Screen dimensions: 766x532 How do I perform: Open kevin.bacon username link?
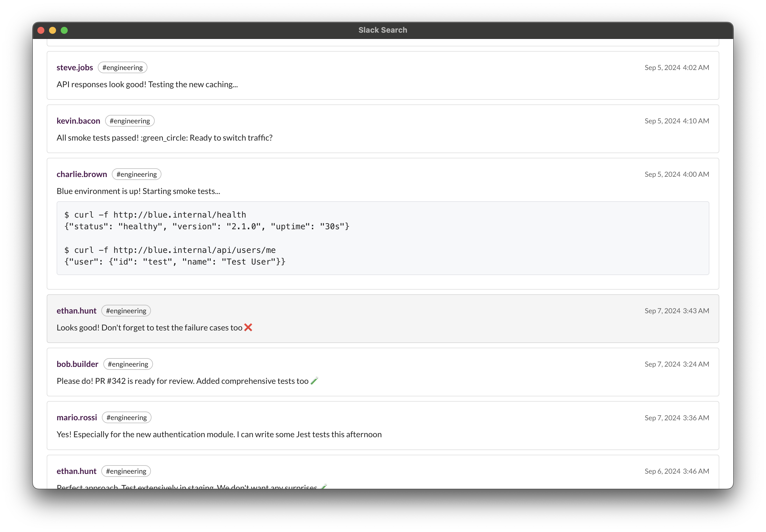[79, 121]
